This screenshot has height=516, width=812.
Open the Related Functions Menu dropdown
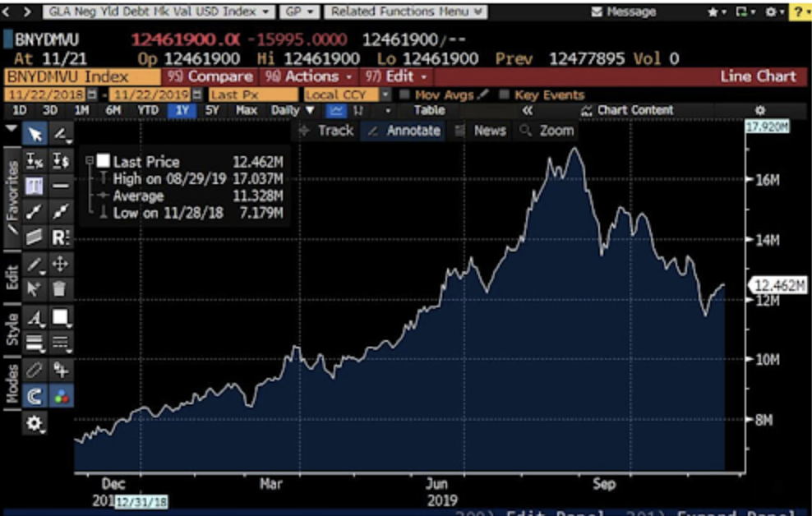click(405, 12)
